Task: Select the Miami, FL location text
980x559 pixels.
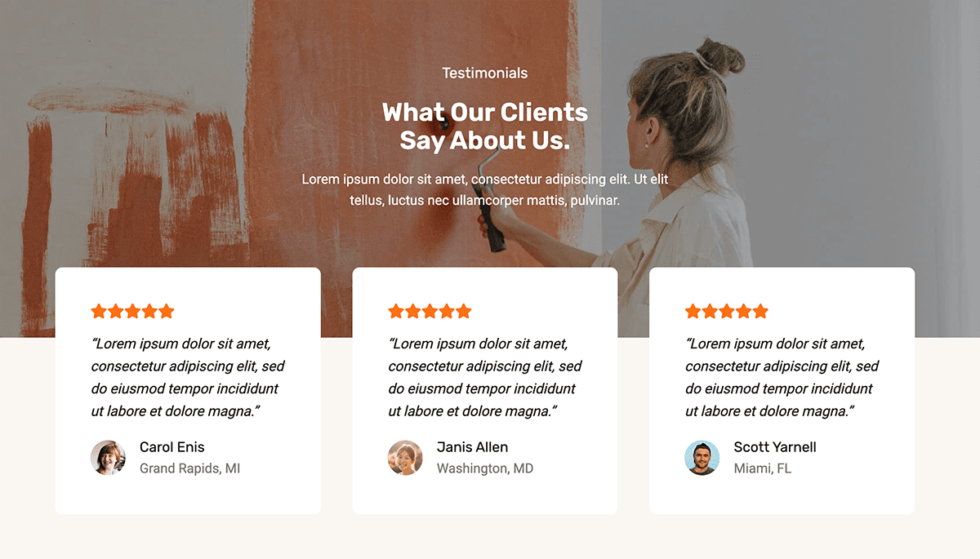Action: click(763, 468)
